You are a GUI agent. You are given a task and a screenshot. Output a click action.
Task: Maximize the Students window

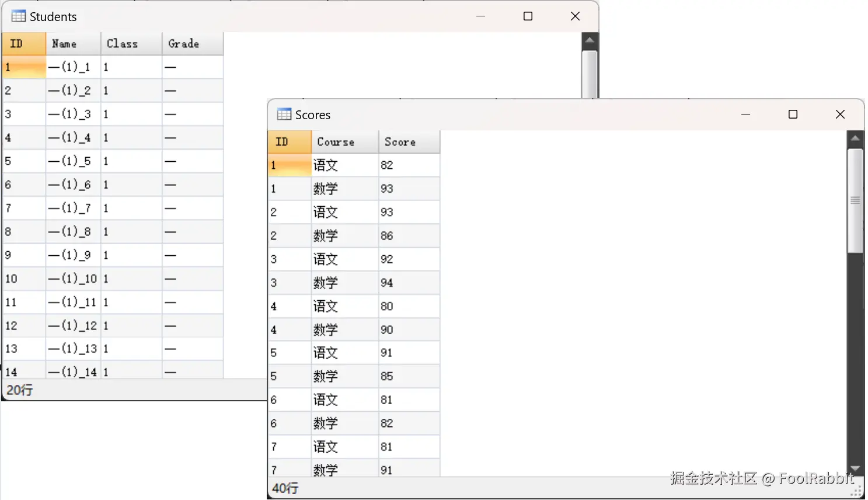(x=528, y=16)
